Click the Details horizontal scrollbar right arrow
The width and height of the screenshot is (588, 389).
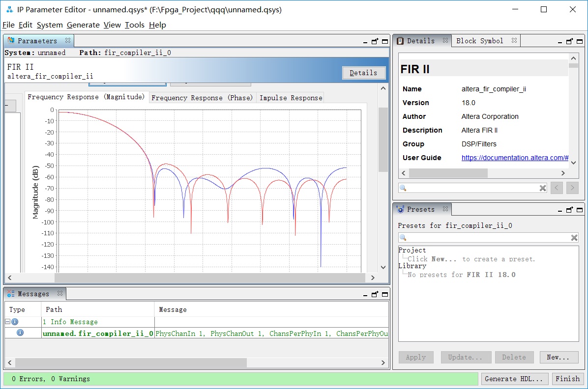pyautogui.click(x=563, y=173)
